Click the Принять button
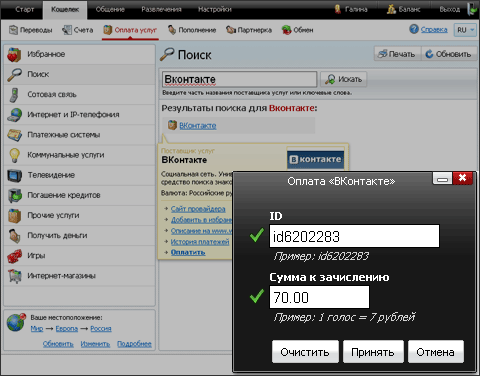Screen dimensions: 480x376 pos(373,352)
